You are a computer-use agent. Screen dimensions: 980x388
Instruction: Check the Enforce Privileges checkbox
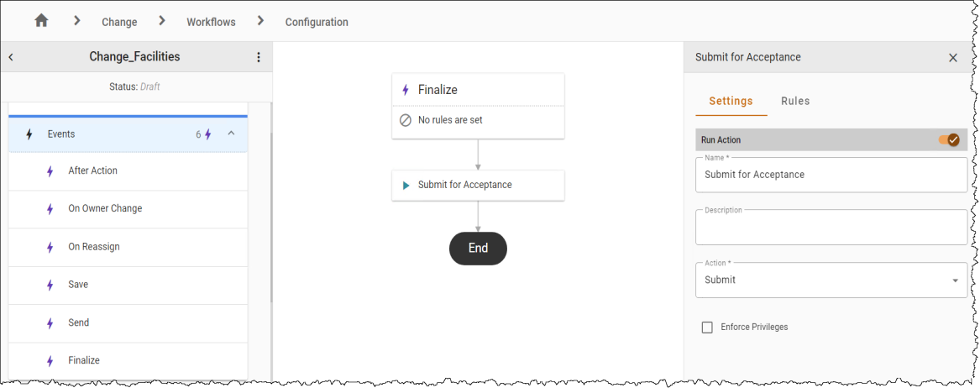pos(708,328)
